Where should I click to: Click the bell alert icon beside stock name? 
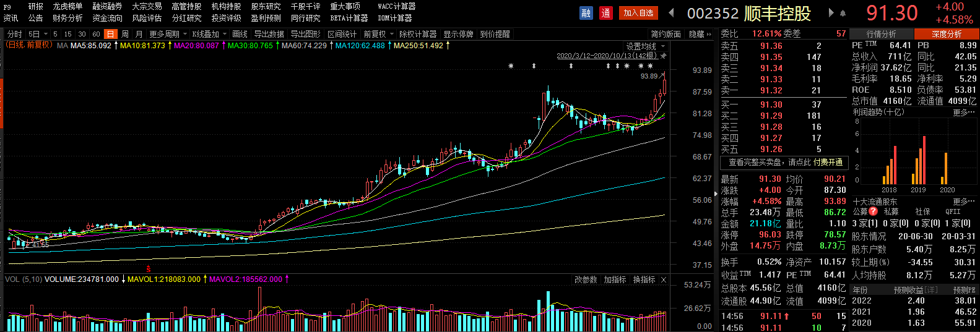tap(843, 13)
